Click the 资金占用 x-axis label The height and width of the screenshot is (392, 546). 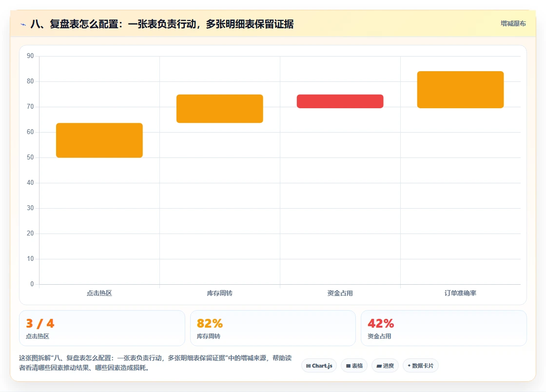[340, 293]
